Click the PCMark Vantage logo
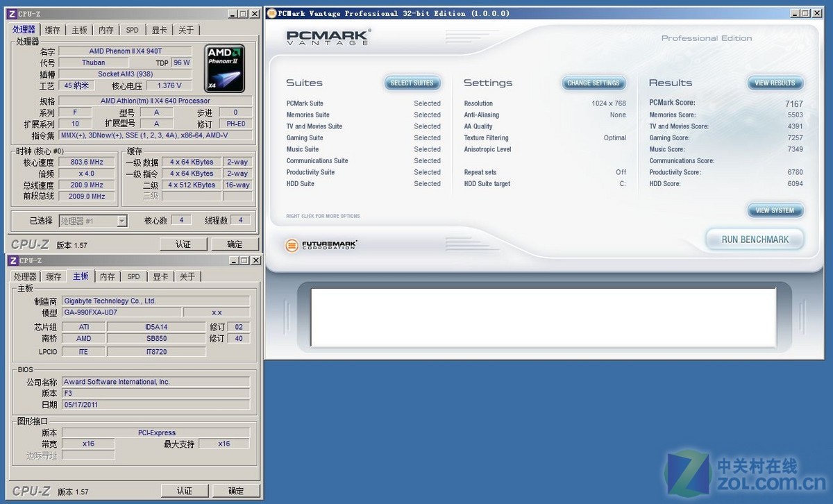The height and width of the screenshot is (504, 833). (x=328, y=37)
